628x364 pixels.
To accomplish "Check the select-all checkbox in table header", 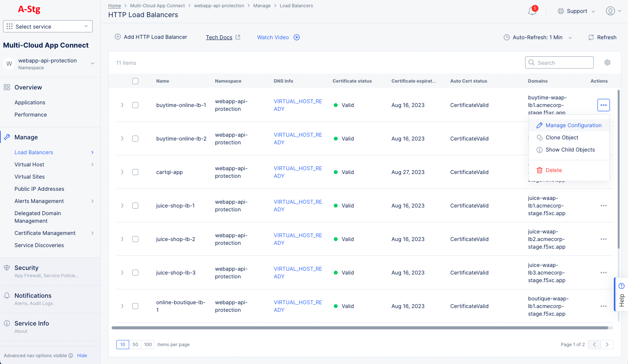I will pos(135,81).
